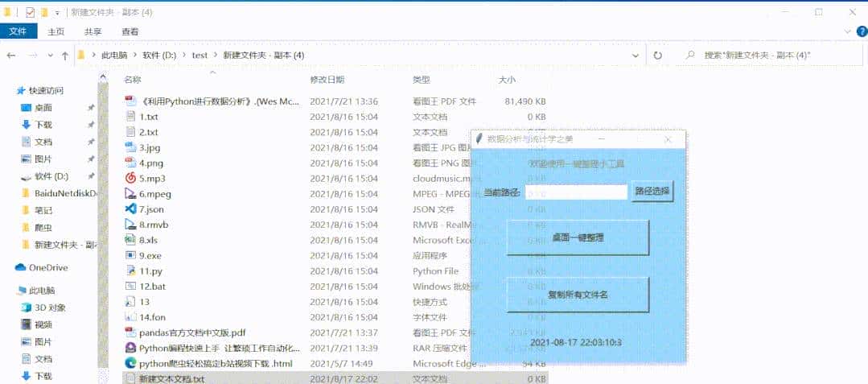Open 爬虫 folder in navigation pane
This screenshot has height=384, width=868.
tap(43, 228)
